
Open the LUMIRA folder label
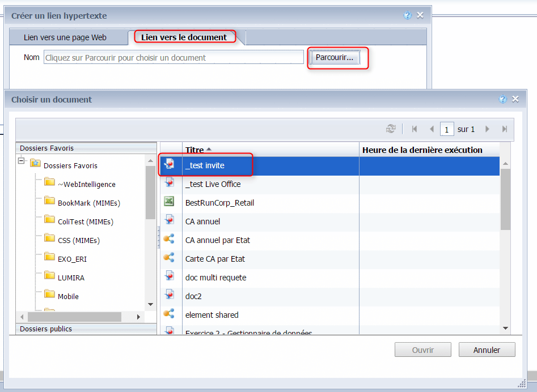pyautogui.click(x=71, y=278)
